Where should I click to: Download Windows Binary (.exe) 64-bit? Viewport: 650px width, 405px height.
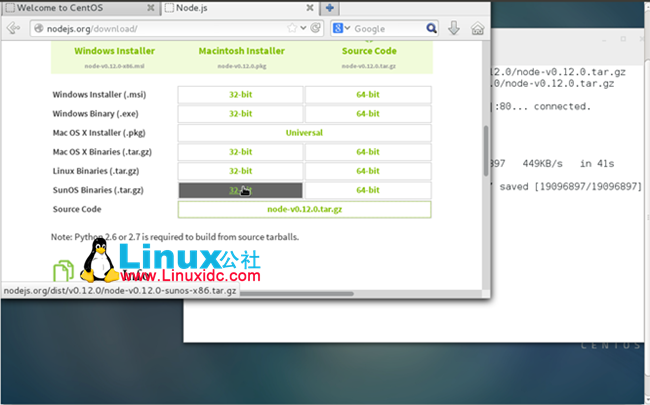coord(368,114)
